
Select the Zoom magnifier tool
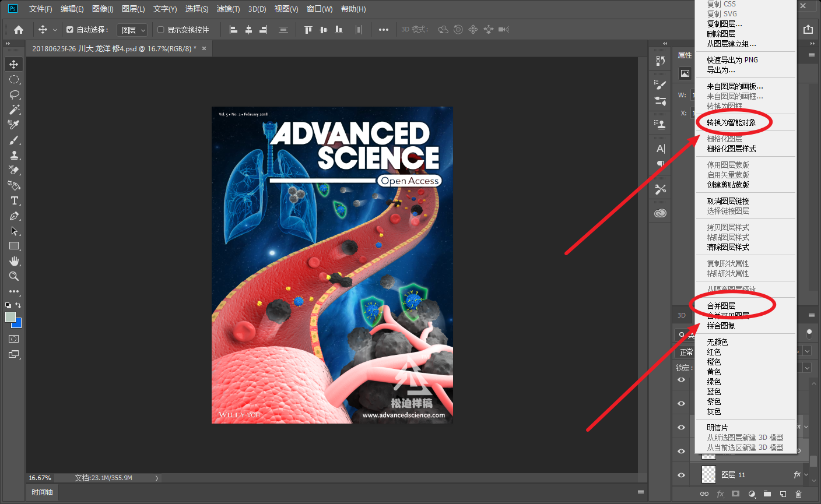tap(14, 276)
